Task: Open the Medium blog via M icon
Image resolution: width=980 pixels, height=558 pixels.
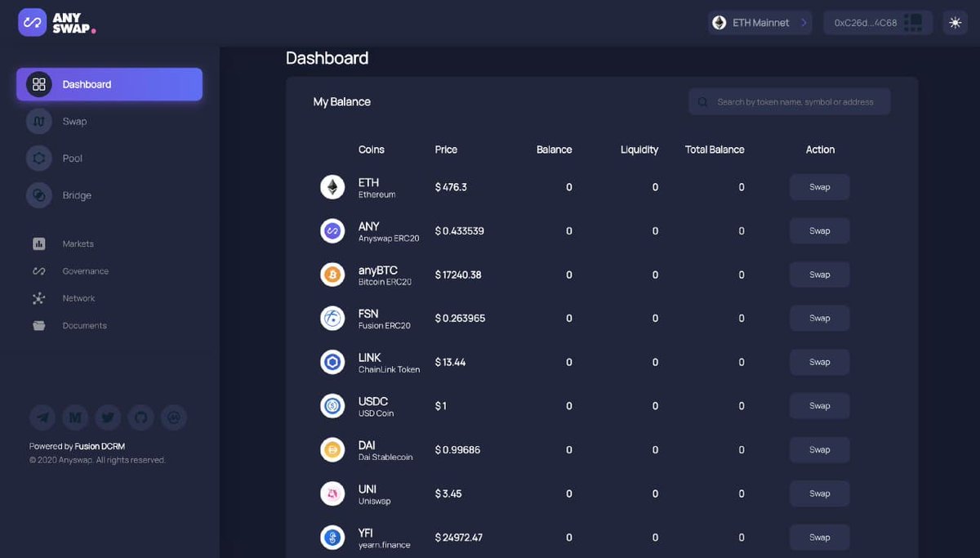Action: [x=75, y=417]
